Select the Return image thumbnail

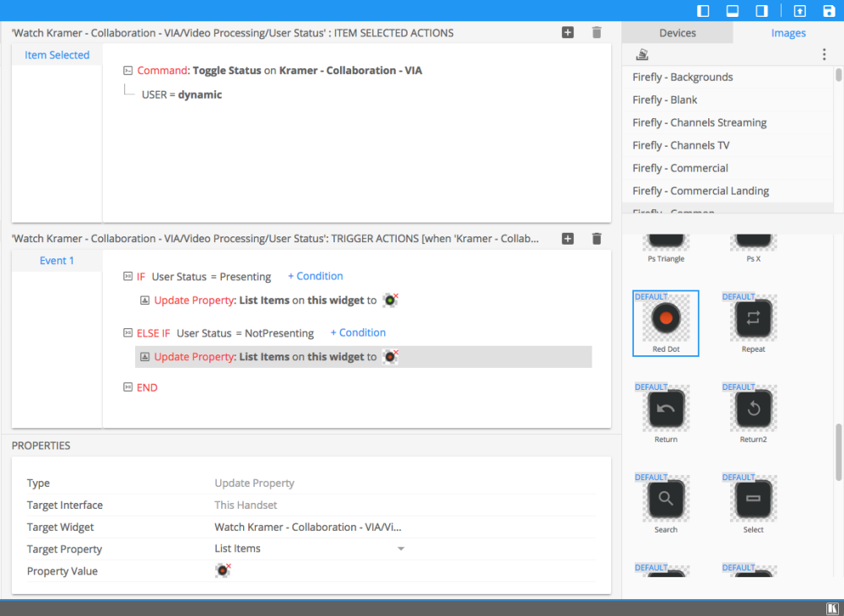click(x=666, y=413)
